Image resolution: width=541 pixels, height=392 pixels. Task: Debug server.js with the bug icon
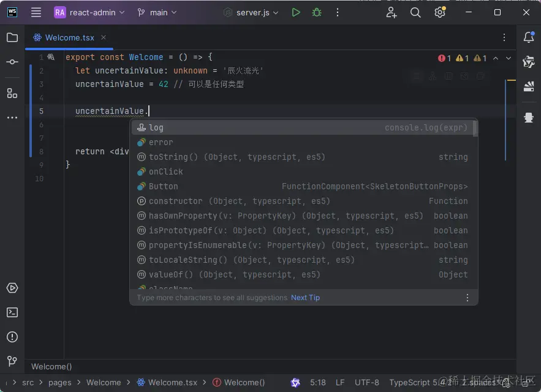tap(316, 12)
